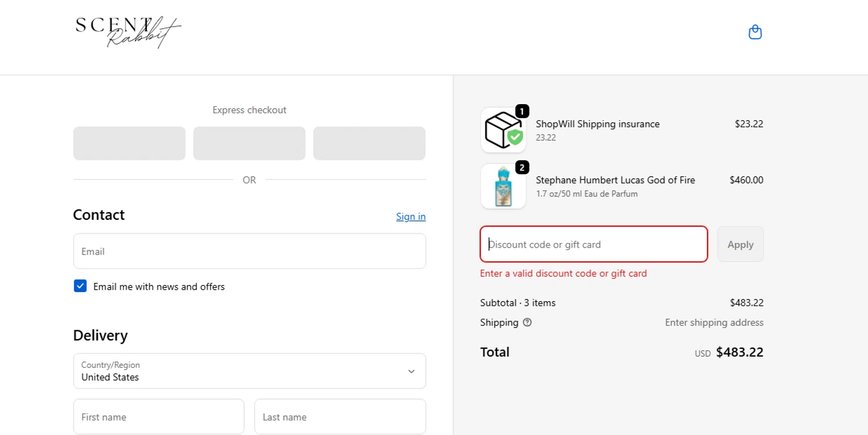Viewport: 868px width, 435px height.
Task: Click the First name field
Action: [159, 416]
